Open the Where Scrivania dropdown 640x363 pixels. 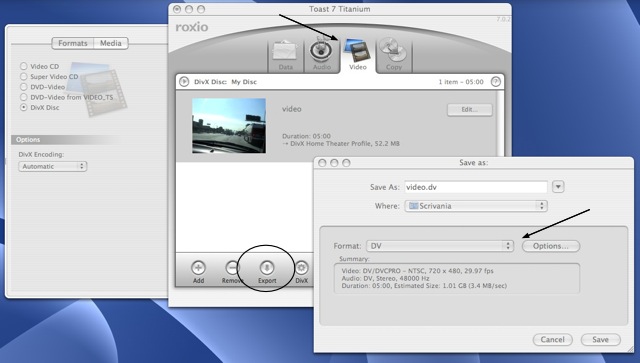pos(476,206)
